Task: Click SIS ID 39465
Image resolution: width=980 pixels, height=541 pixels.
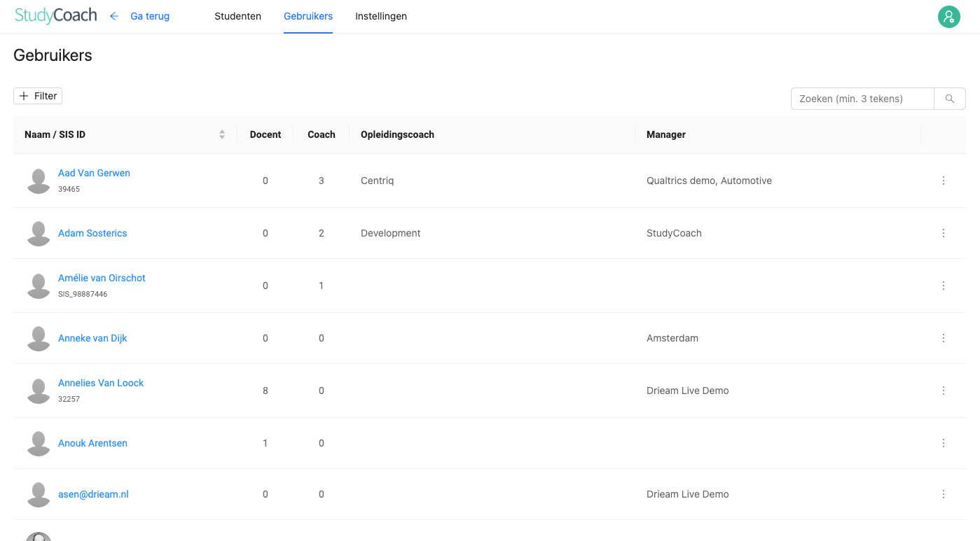Action: pyautogui.click(x=69, y=189)
